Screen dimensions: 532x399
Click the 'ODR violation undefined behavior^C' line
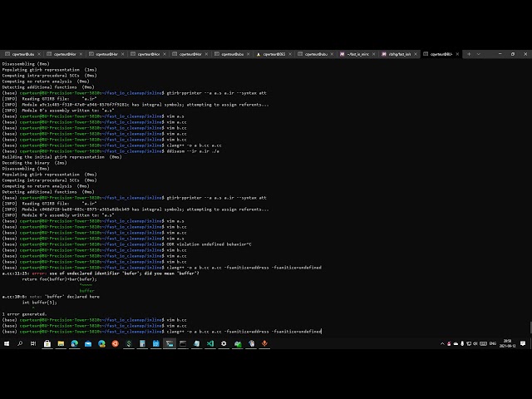[x=209, y=244]
